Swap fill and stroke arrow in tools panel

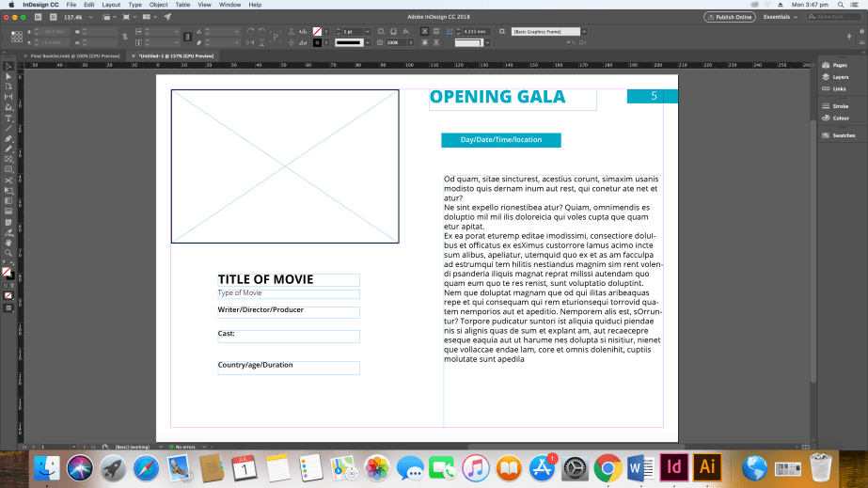(13, 264)
